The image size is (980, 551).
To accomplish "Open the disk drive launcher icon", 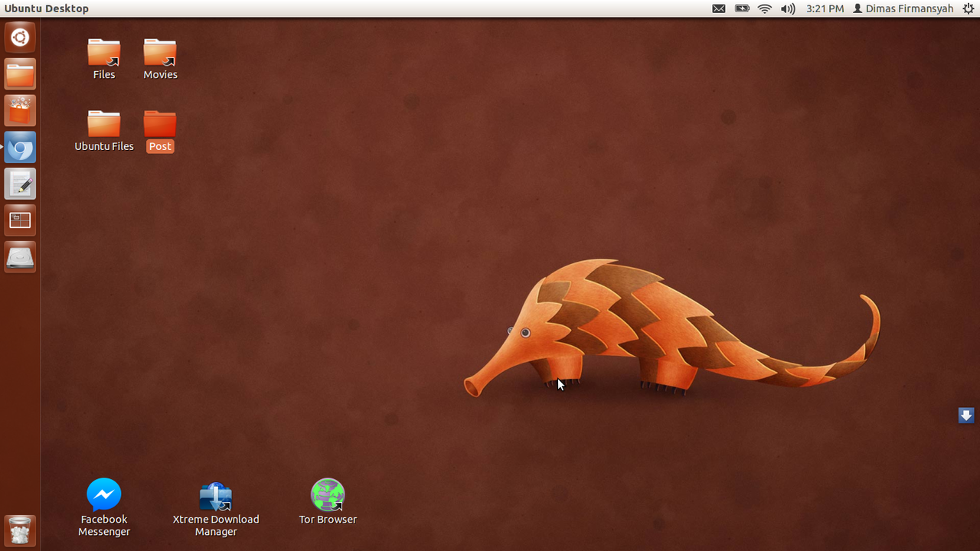I will tap(20, 258).
